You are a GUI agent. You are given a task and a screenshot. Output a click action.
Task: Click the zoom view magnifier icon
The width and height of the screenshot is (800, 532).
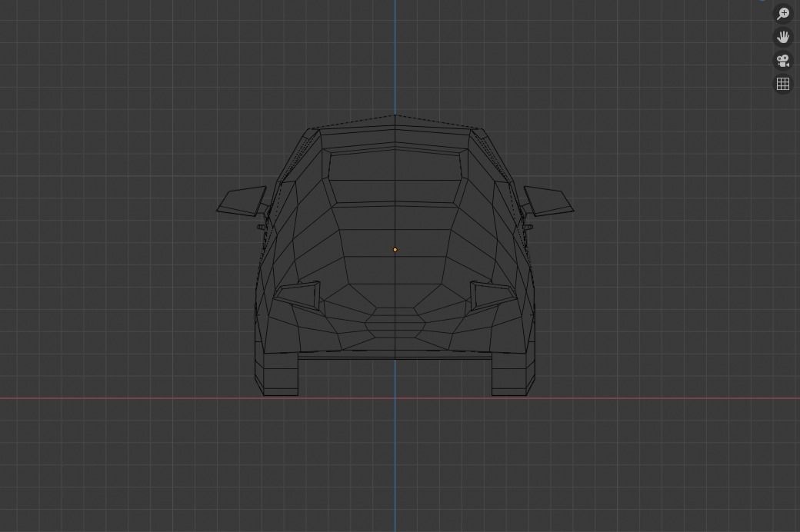pyautogui.click(x=782, y=14)
